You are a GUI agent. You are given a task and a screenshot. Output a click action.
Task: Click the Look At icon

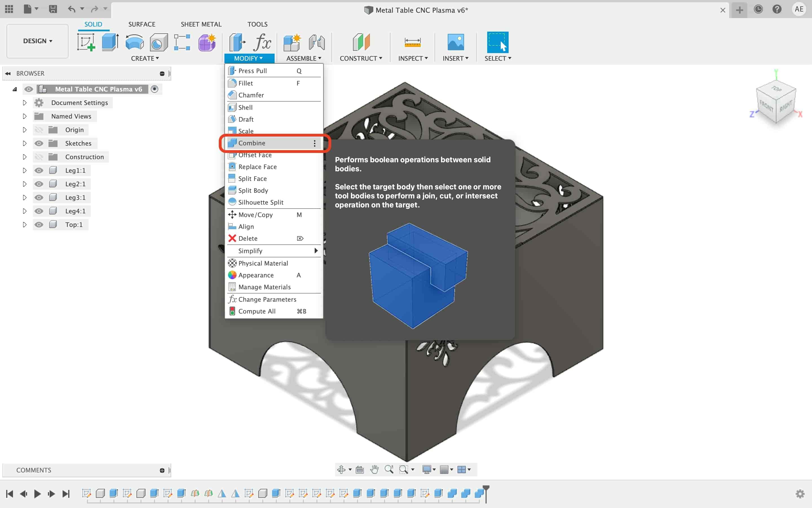360,469
